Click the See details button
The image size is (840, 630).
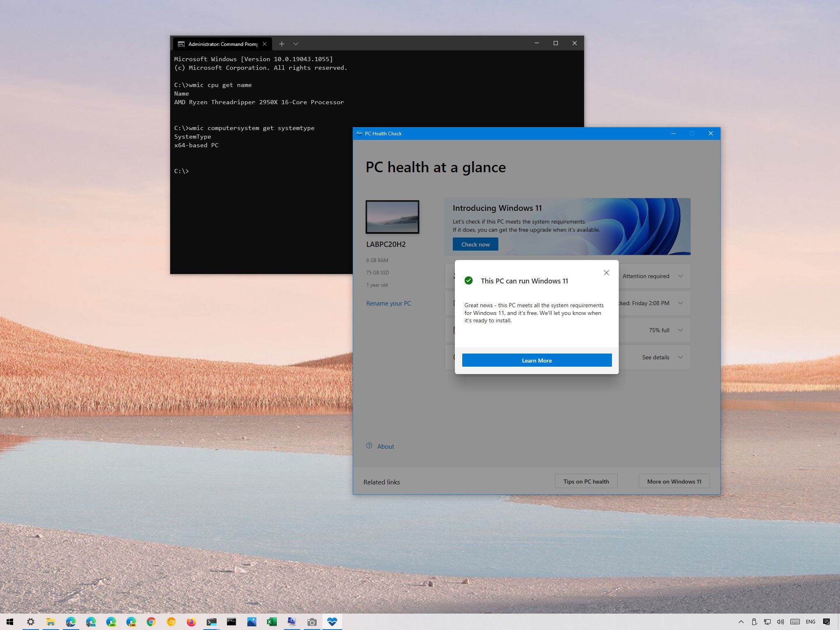(655, 357)
